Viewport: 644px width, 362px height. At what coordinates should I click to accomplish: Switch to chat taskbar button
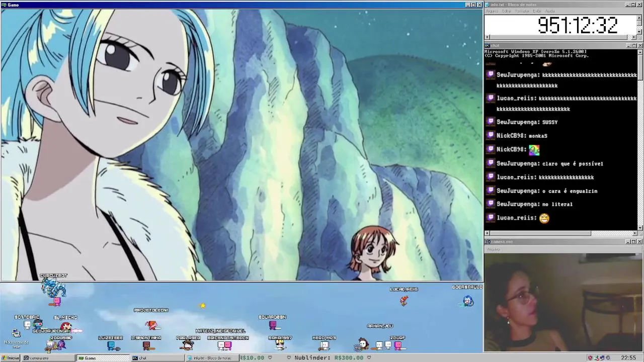(157, 358)
